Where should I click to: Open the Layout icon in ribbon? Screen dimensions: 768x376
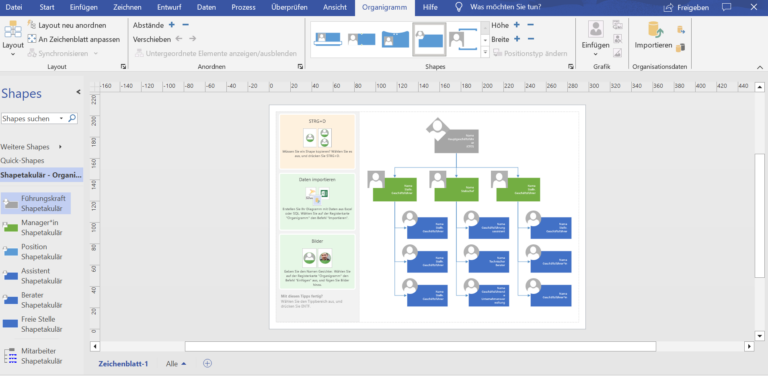[12, 30]
